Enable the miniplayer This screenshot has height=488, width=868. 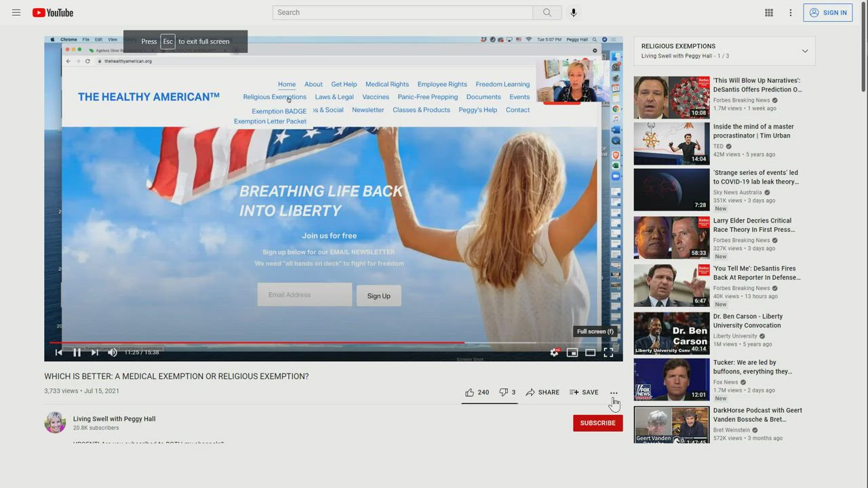pos(572,352)
